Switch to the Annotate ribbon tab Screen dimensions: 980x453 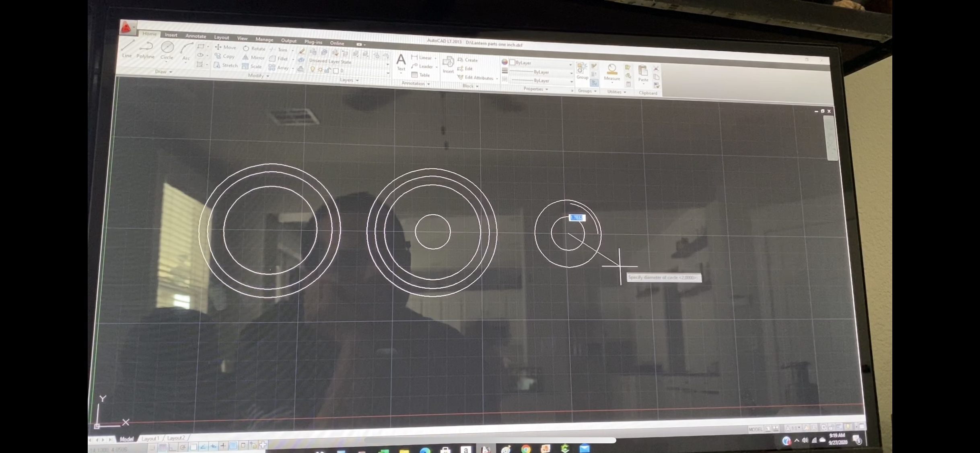(x=196, y=36)
